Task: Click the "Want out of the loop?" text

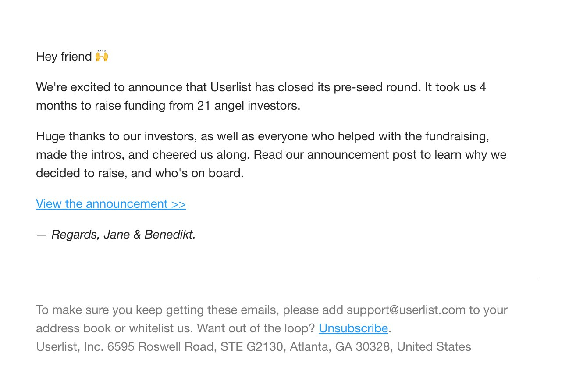Action: pyautogui.click(x=256, y=328)
